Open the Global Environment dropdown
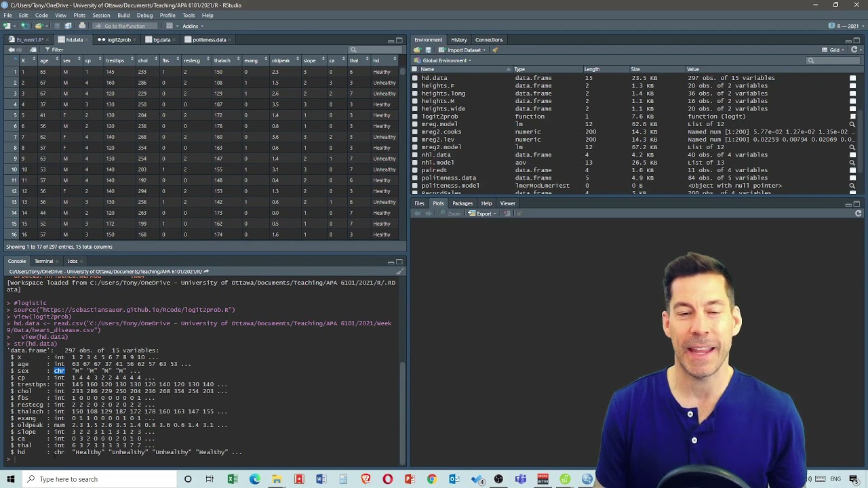The width and height of the screenshot is (868, 488). (x=443, y=60)
